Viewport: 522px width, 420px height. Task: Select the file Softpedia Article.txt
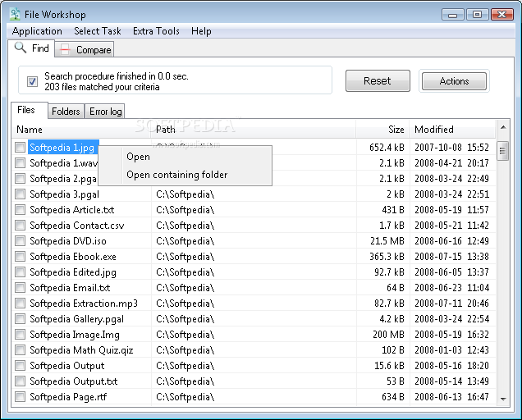(72, 210)
